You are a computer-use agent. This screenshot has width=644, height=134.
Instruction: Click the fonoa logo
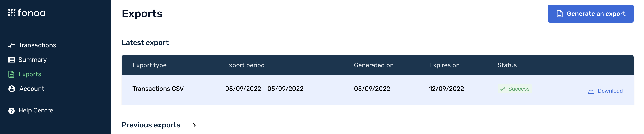(27, 12)
